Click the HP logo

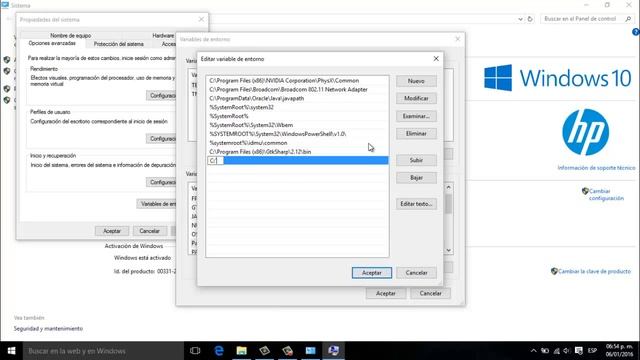585,132
